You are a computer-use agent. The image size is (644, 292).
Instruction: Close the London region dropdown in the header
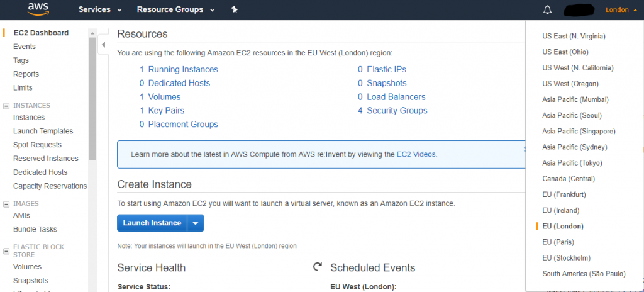[x=621, y=10]
